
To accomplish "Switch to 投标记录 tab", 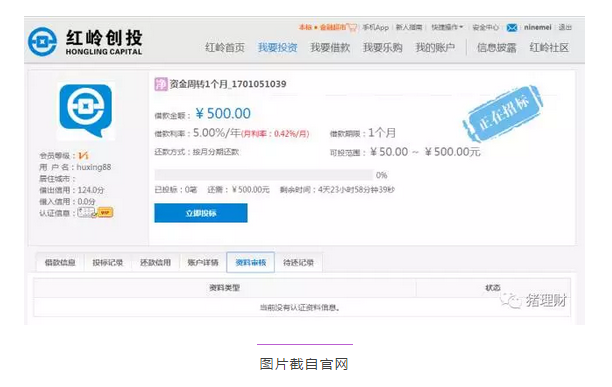I will (107, 263).
